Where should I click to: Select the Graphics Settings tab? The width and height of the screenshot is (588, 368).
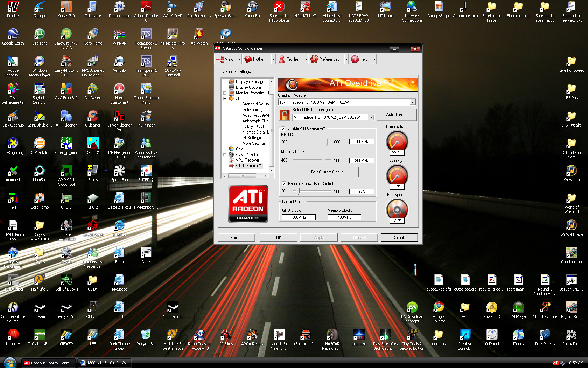click(x=236, y=71)
